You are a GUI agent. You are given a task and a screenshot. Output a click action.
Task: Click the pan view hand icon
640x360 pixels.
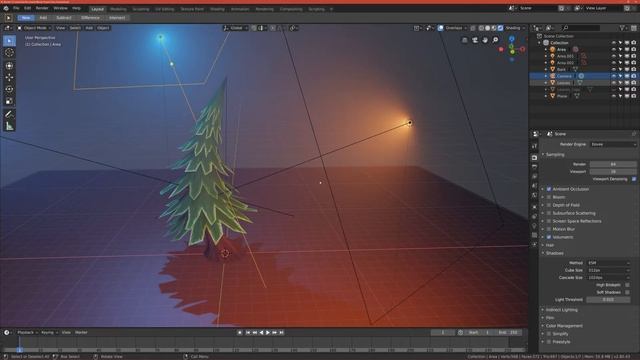pyautogui.click(x=485, y=40)
